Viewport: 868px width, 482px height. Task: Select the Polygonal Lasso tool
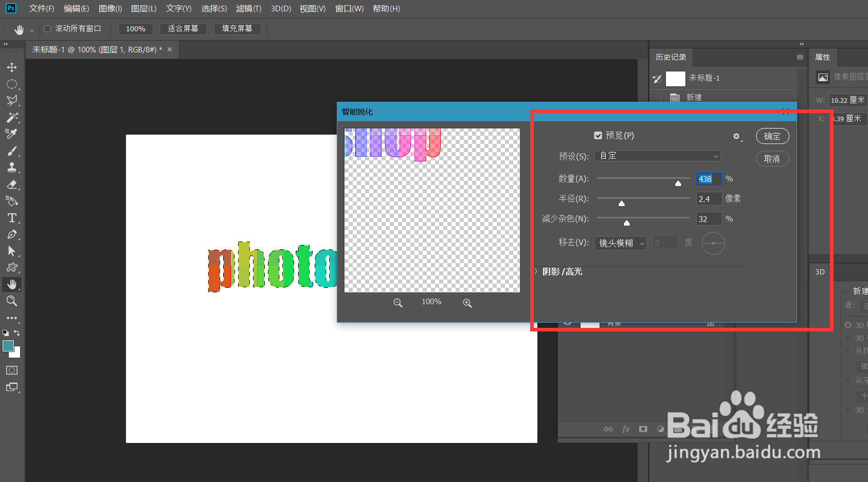point(12,101)
